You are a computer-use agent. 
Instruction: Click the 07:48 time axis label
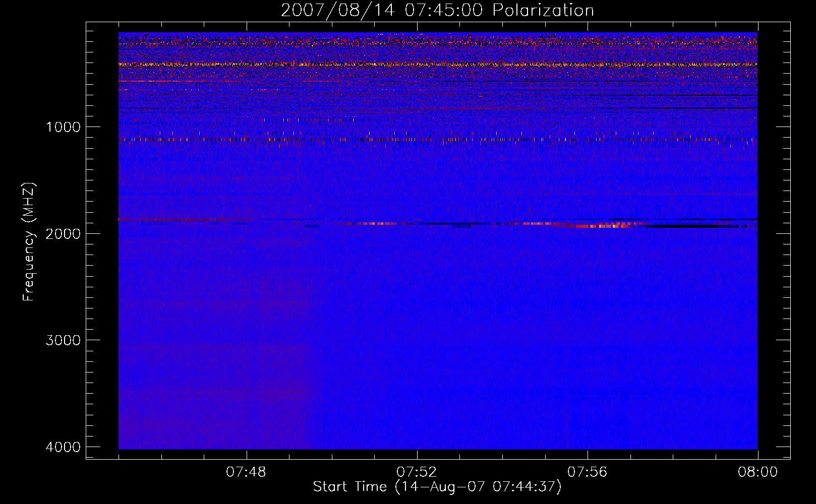click(246, 472)
